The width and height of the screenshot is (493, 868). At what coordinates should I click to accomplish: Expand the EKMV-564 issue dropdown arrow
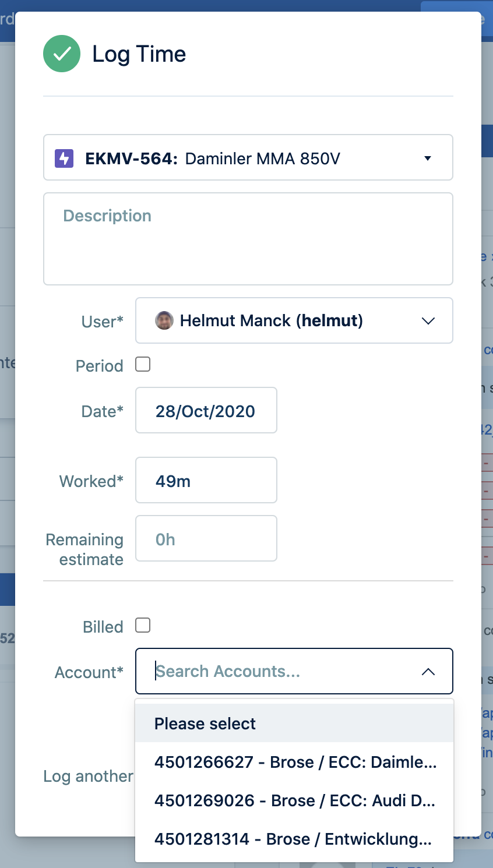(x=428, y=158)
